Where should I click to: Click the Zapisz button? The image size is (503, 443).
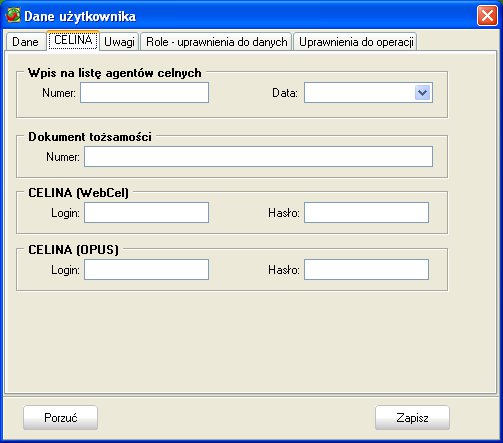click(x=412, y=418)
